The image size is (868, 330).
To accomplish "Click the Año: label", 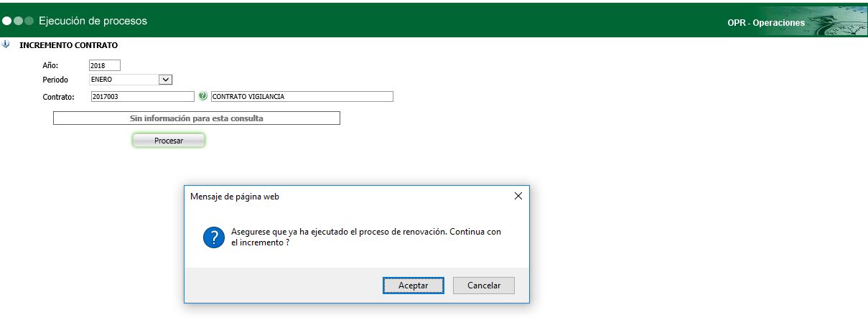I will coord(50,65).
